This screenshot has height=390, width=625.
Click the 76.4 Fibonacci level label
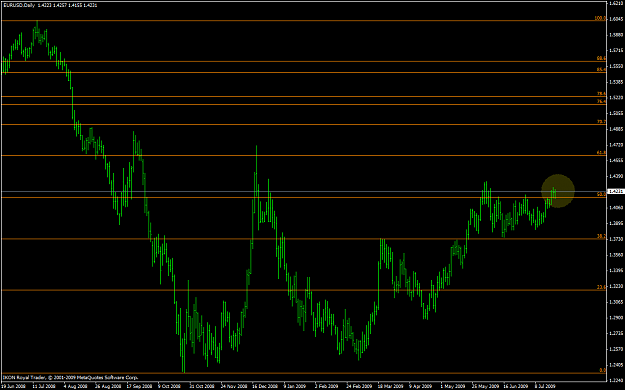tap(601, 101)
